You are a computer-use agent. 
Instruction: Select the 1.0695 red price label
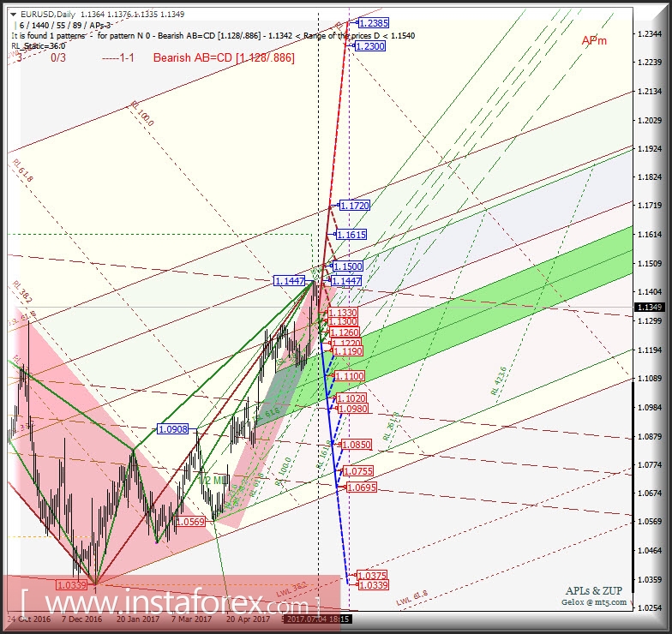click(x=362, y=487)
